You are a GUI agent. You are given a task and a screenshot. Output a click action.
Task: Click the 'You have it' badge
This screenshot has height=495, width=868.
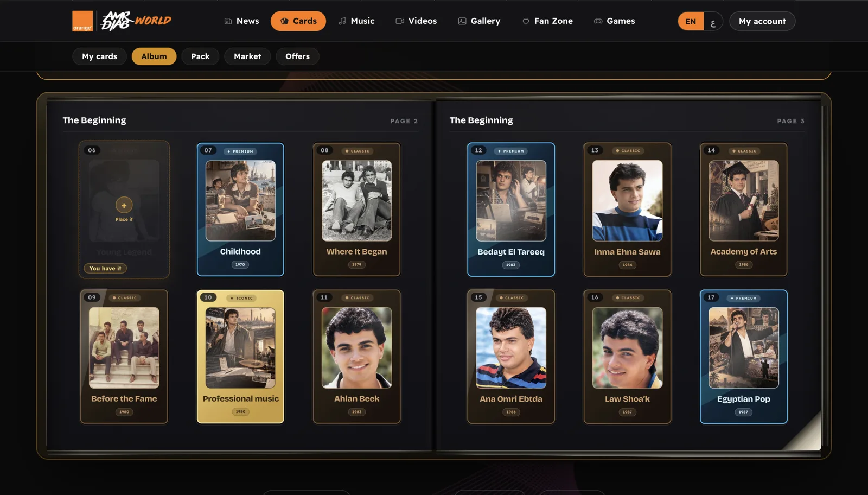pos(105,268)
